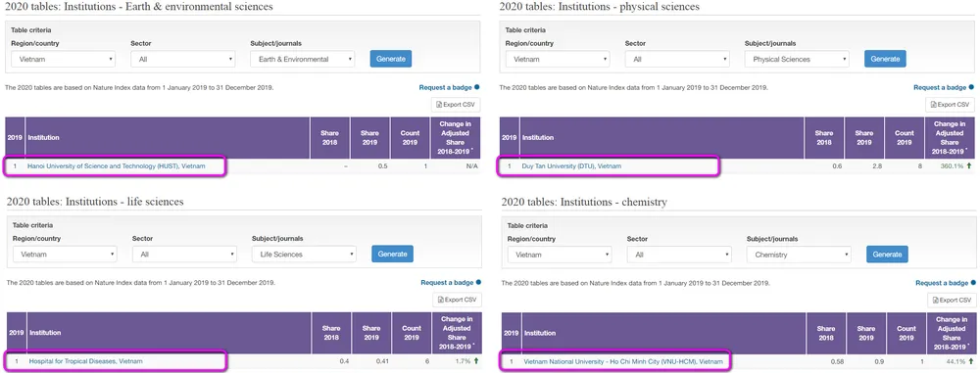Image resolution: width=980 pixels, height=373 pixels.
Task: Click Share 2018 header in physical sciences table
Action: click(x=824, y=137)
